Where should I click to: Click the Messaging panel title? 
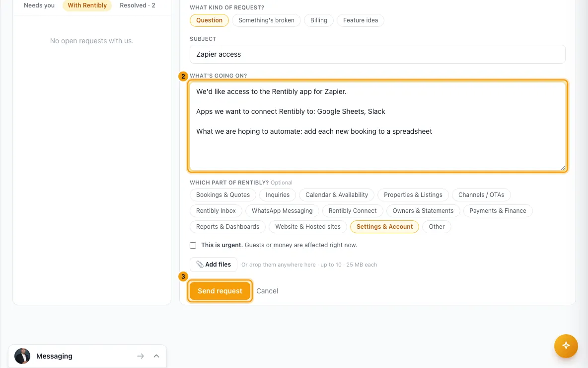pos(54,356)
